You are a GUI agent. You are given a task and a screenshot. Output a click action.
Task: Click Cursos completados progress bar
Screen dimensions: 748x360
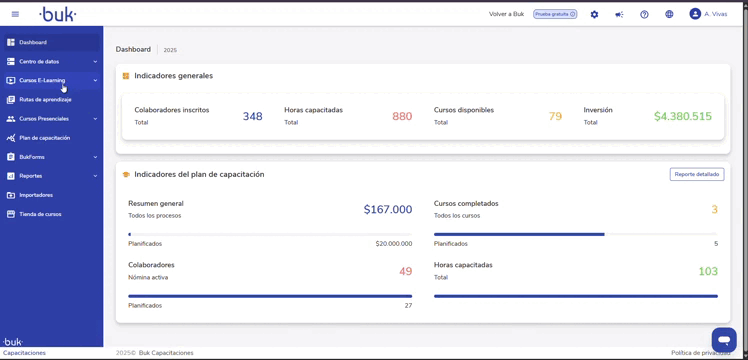click(x=576, y=235)
